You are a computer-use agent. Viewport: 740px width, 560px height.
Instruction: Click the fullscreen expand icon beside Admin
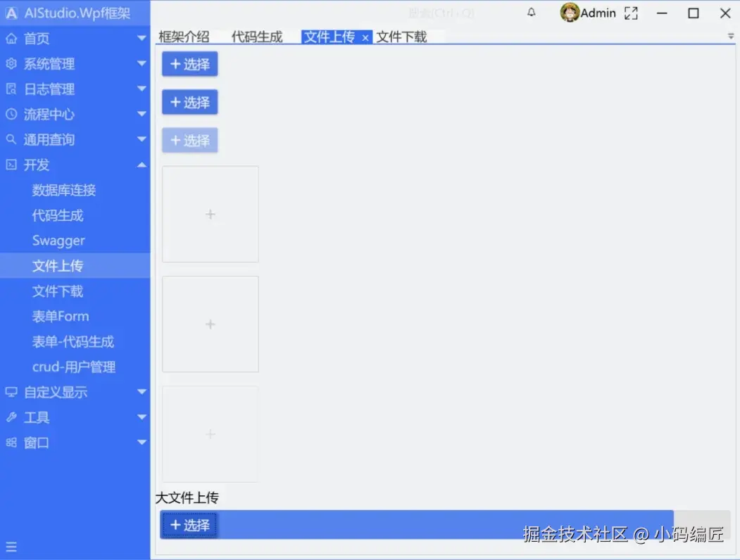tap(630, 12)
